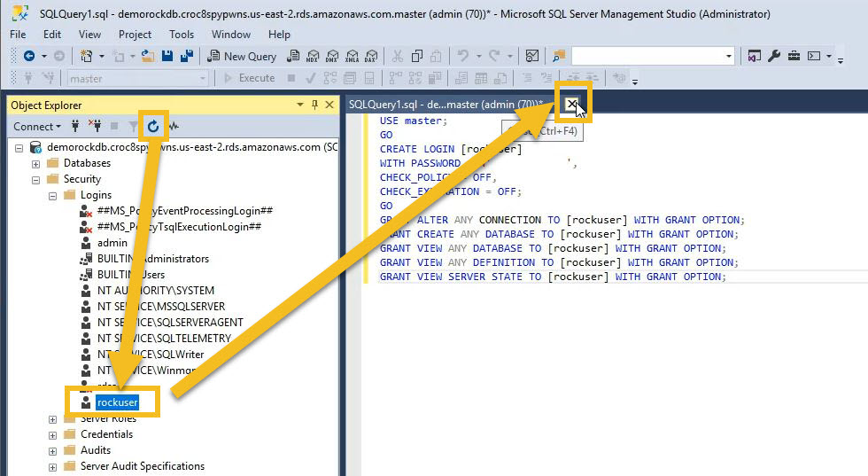Click the New Project toolbar icon
868x476 pixels.
(87, 56)
